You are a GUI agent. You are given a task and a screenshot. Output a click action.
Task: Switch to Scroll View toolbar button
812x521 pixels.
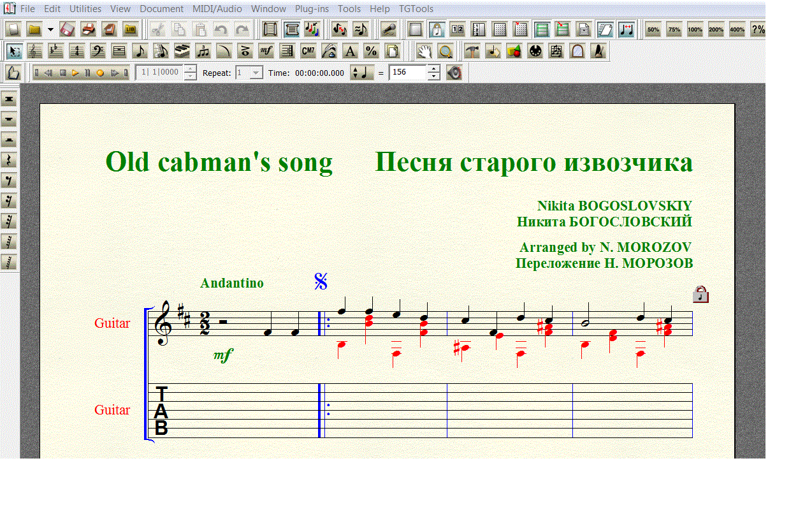(x=270, y=29)
